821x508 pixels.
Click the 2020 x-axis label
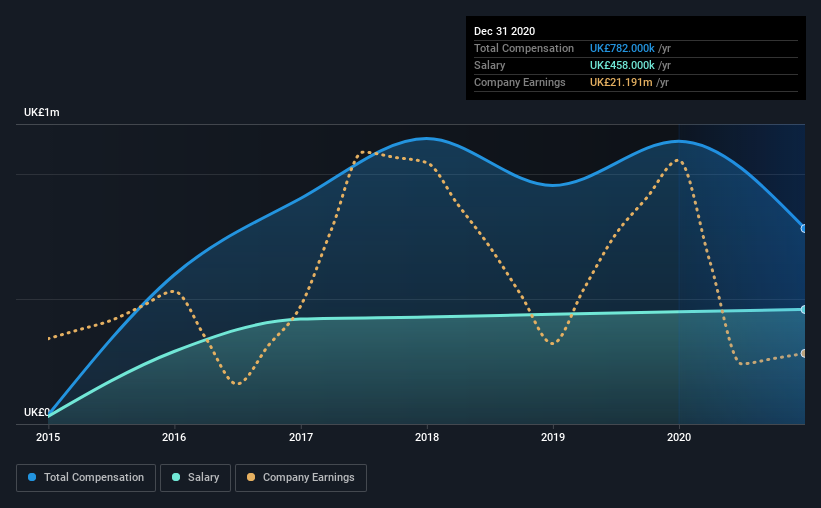(679, 437)
